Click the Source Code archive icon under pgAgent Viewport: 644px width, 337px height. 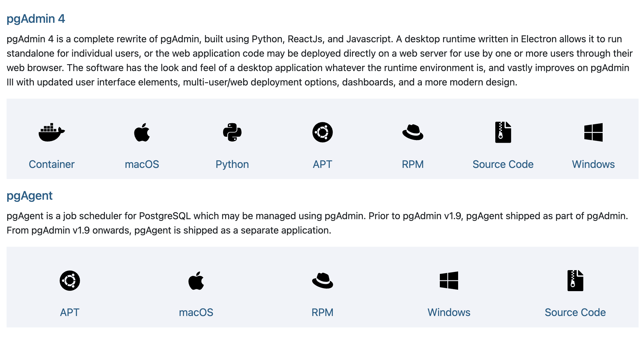575,281
